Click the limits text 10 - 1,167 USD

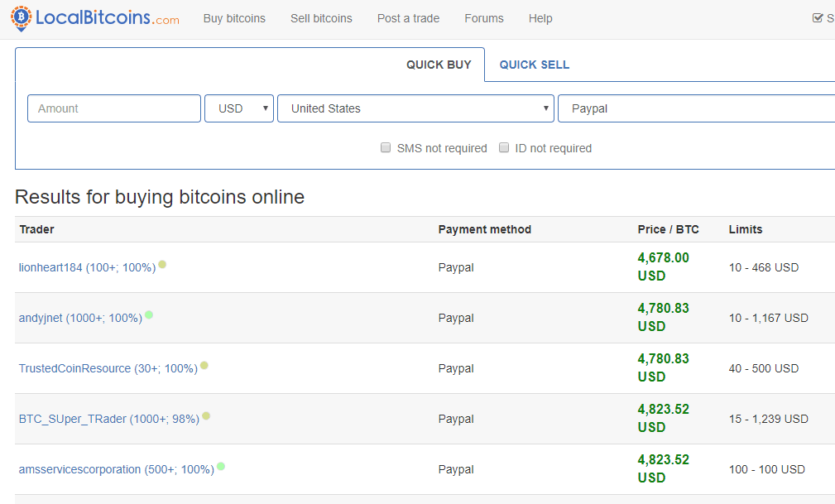tap(769, 318)
